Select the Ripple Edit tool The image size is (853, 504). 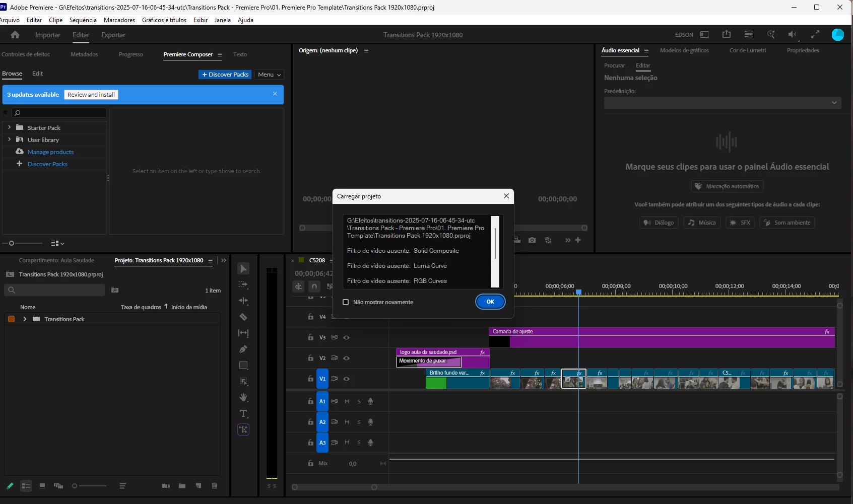pyautogui.click(x=243, y=301)
